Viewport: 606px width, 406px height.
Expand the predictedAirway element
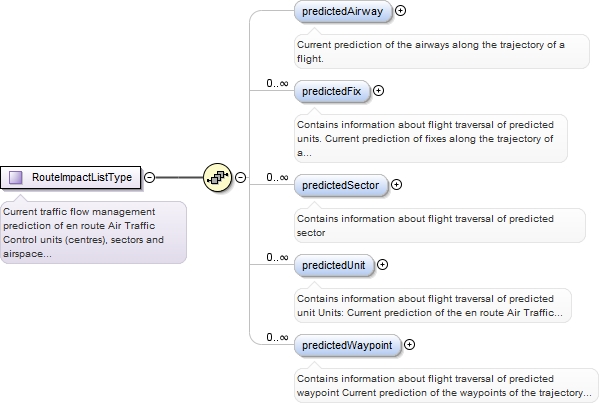tap(401, 11)
